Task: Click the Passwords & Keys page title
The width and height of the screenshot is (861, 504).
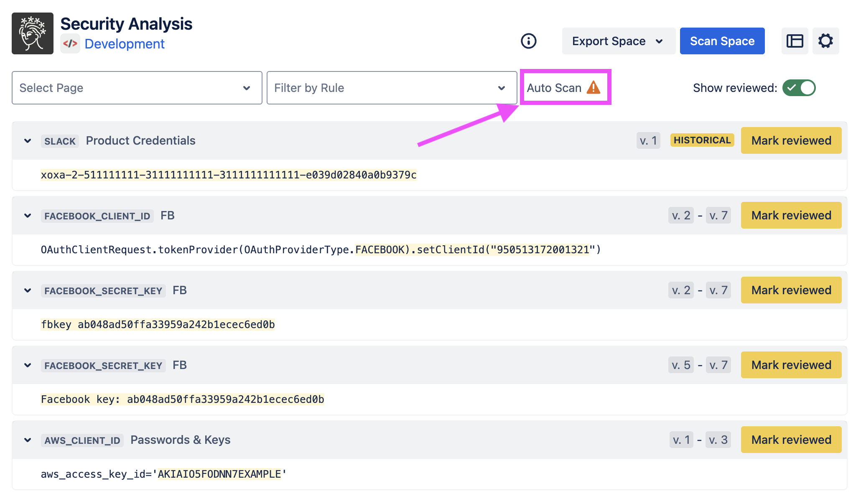Action: click(x=180, y=440)
